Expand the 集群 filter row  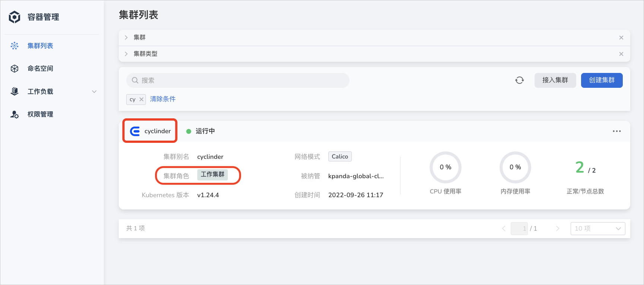coord(126,38)
